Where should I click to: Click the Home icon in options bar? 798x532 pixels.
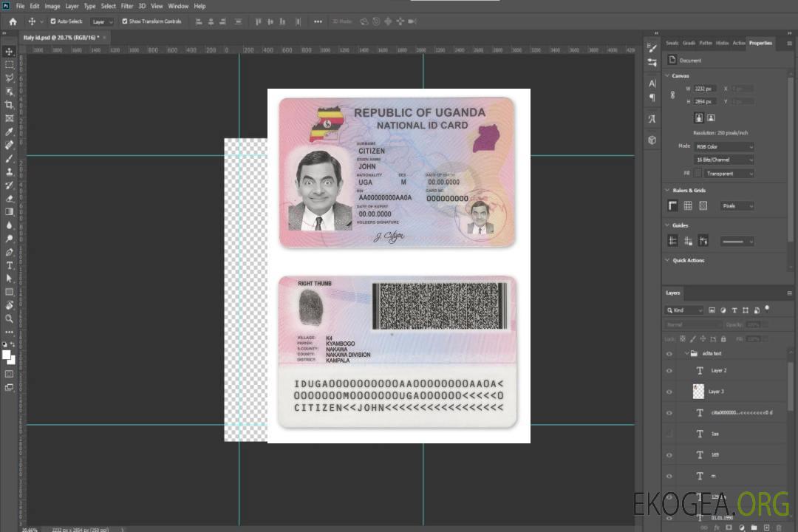(13, 21)
